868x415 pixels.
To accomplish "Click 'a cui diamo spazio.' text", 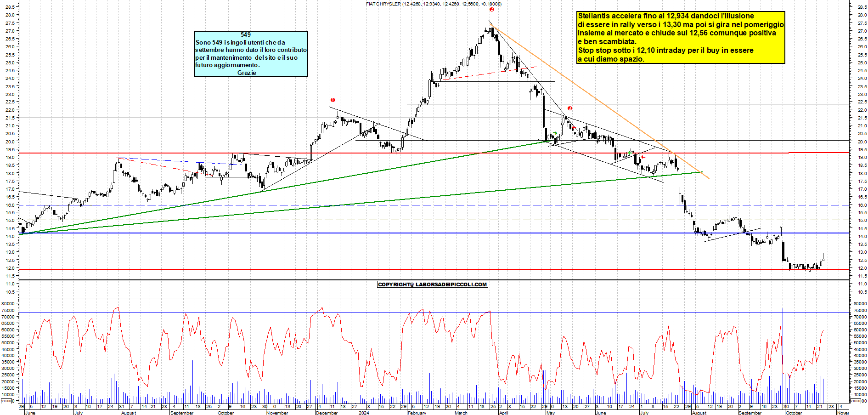I will coord(611,59).
